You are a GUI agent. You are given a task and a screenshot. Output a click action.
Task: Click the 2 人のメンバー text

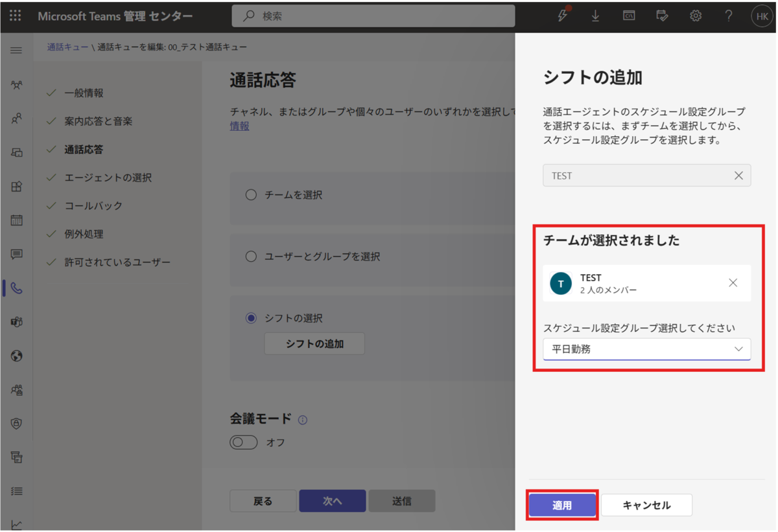coord(608,290)
